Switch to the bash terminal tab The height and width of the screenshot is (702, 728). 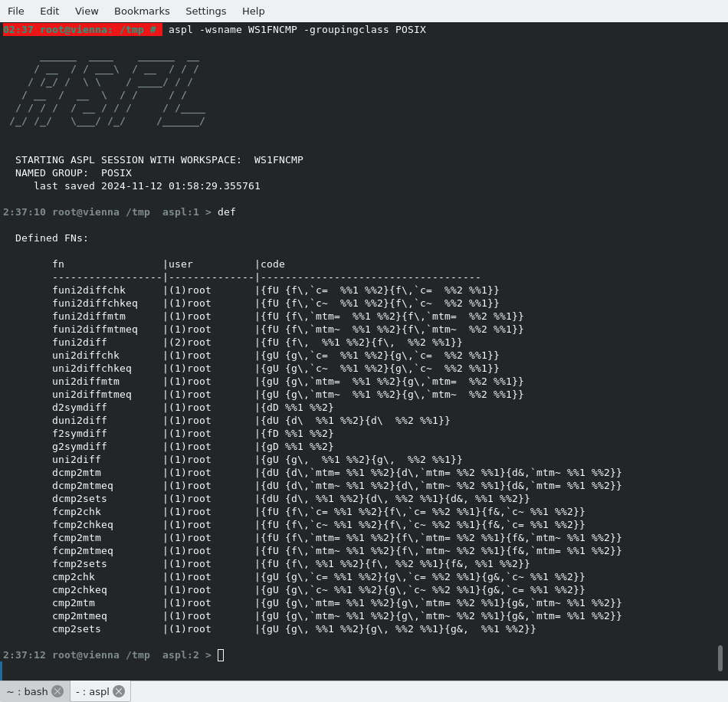pos(28,691)
